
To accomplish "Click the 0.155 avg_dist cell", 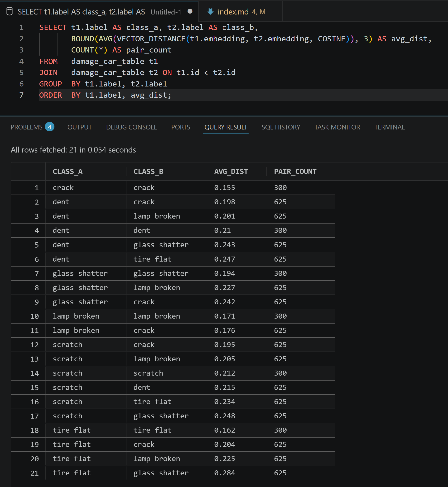I will pyautogui.click(x=225, y=188).
